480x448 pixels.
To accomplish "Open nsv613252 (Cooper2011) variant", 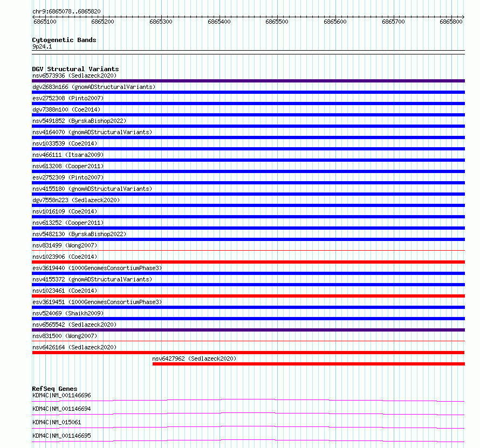I will point(68,223).
